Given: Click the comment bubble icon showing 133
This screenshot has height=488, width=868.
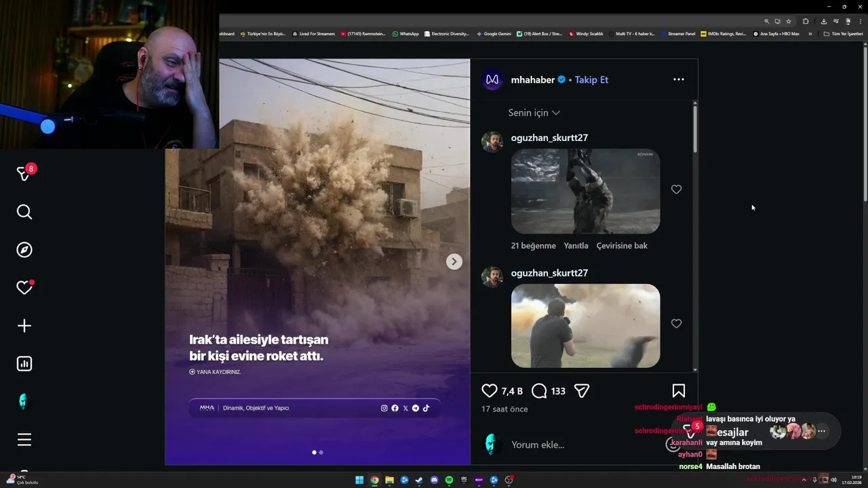Looking at the screenshot, I should tap(539, 390).
